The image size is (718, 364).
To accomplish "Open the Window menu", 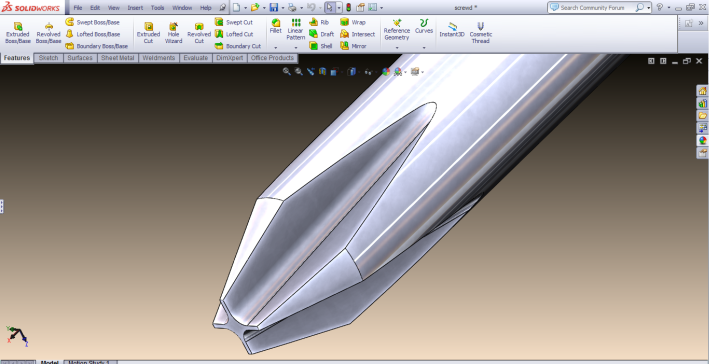I will (x=182, y=8).
